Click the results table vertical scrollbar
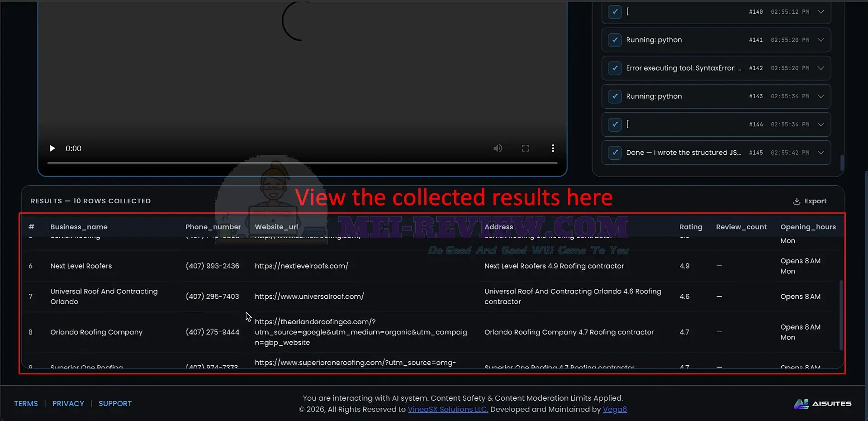The image size is (868, 421). click(x=841, y=315)
